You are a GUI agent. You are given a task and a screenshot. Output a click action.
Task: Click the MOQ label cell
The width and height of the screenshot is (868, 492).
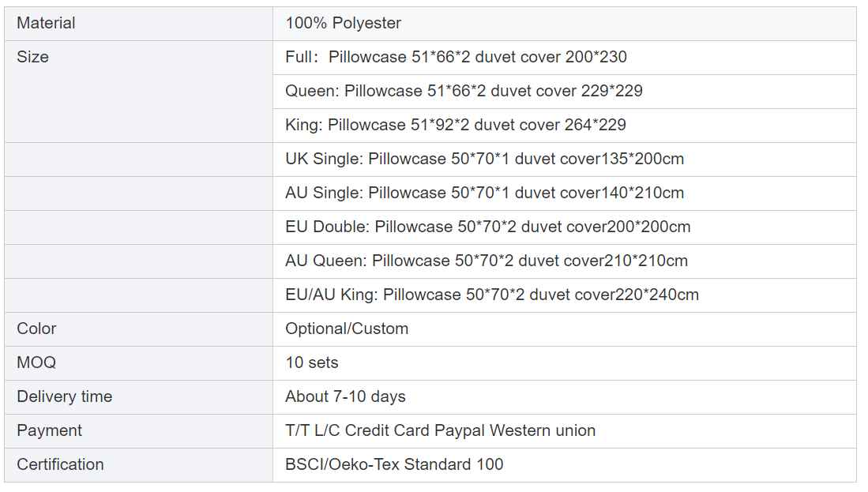(36, 363)
